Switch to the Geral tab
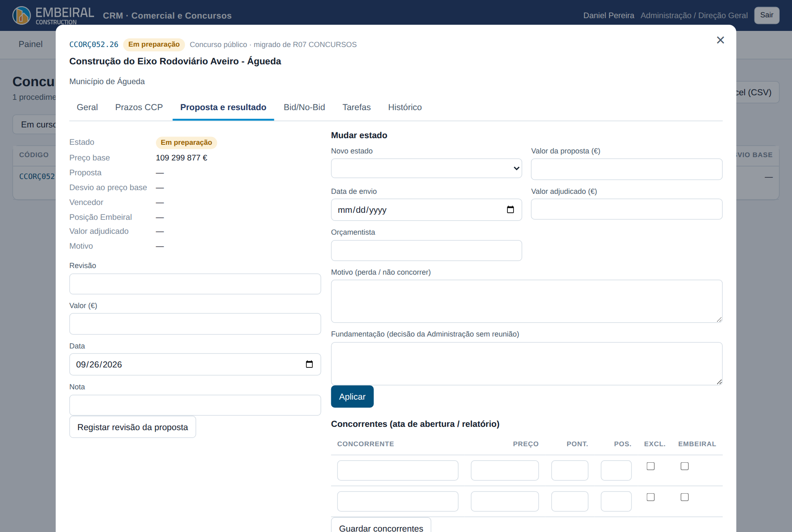The image size is (792, 532). click(87, 107)
